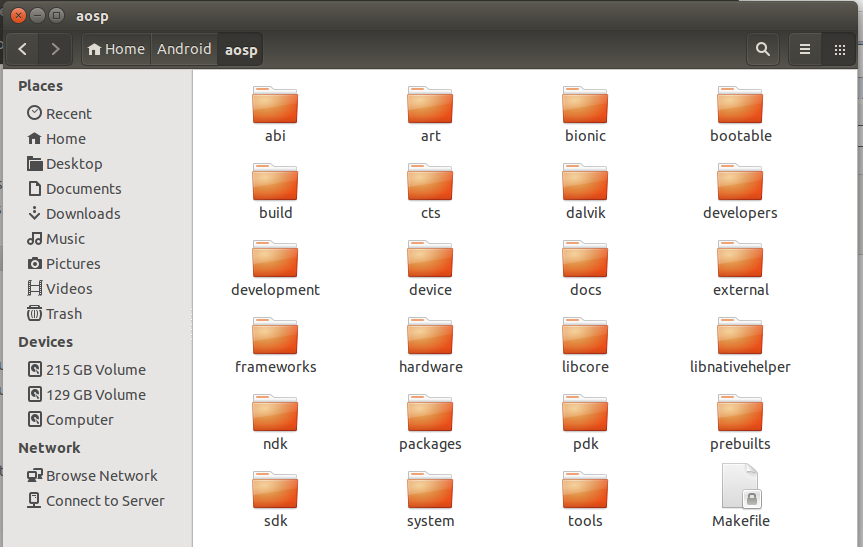The width and height of the screenshot is (863, 547).
Task: Select the docs folder
Action: (585, 269)
